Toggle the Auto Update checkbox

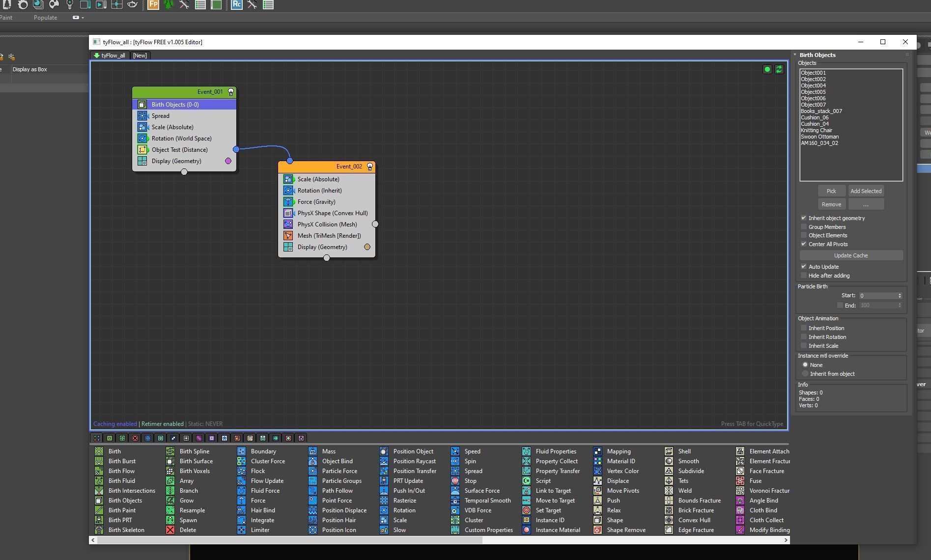point(804,267)
